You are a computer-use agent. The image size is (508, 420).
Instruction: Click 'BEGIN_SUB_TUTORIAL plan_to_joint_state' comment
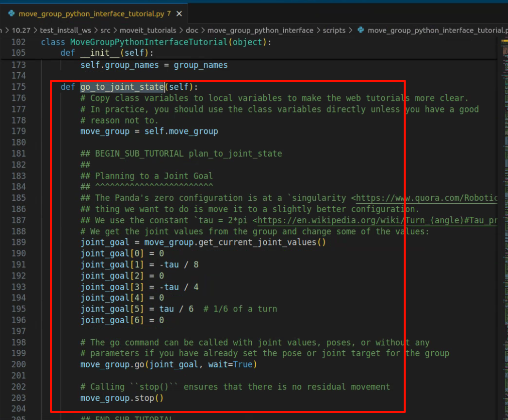(x=181, y=154)
